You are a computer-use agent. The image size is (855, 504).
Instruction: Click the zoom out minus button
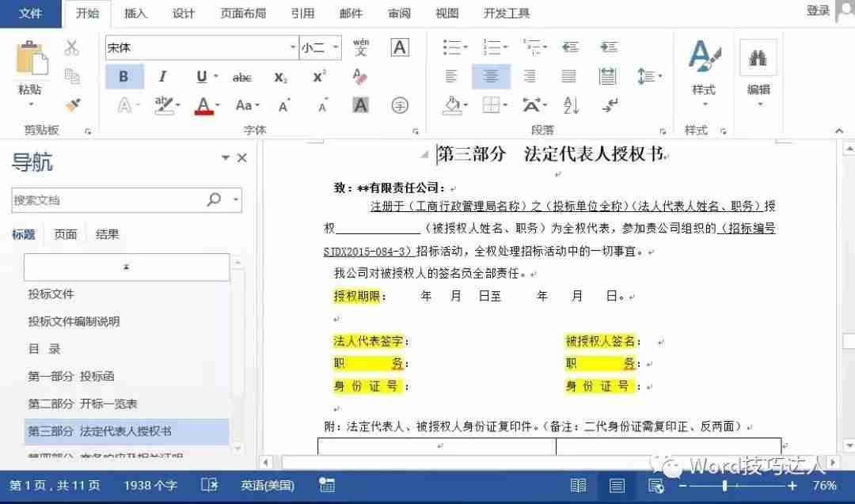click(x=682, y=486)
